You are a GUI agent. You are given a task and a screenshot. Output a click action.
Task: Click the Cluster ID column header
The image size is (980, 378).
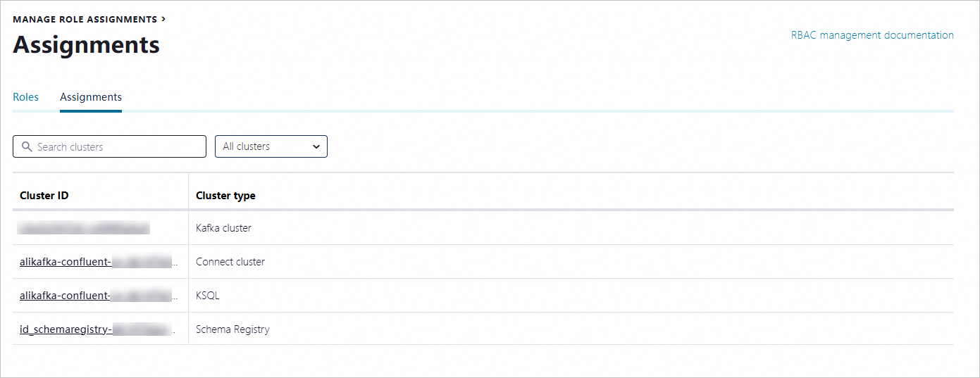click(44, 196)
